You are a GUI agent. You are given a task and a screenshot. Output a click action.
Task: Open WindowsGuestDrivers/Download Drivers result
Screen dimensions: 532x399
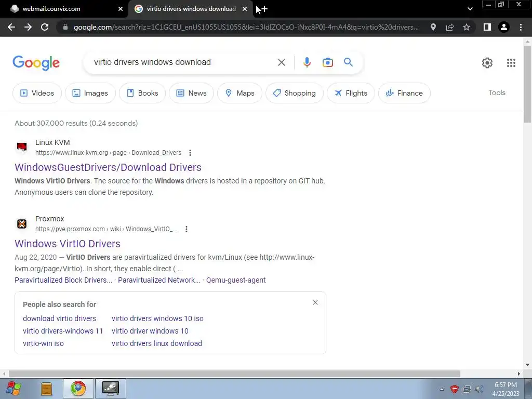108,167
